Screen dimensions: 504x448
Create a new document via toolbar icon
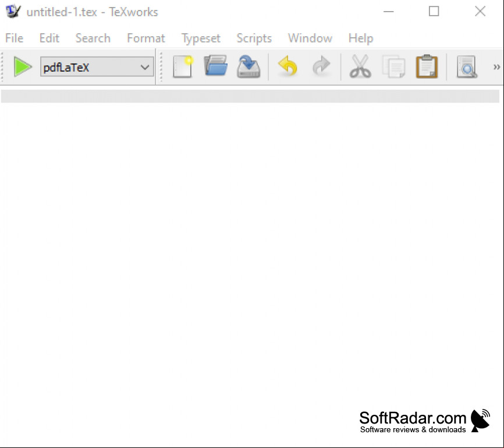pyautogui.click(x=183, y=66)
